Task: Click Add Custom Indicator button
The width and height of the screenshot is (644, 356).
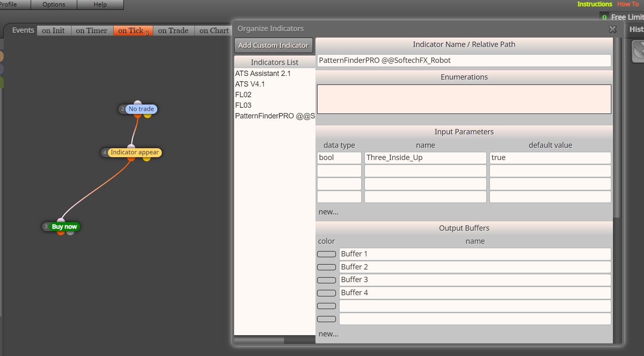Action: pos(273,45)
